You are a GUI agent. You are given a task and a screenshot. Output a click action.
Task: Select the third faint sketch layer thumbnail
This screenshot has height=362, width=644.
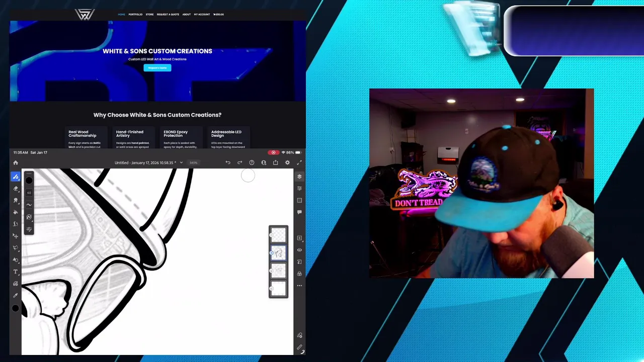pos(278,271)
